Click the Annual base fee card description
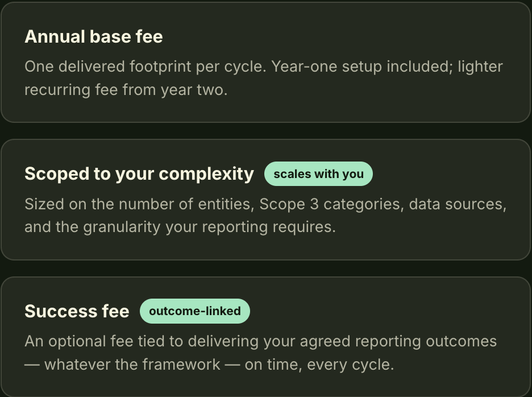 pos(264,78)
